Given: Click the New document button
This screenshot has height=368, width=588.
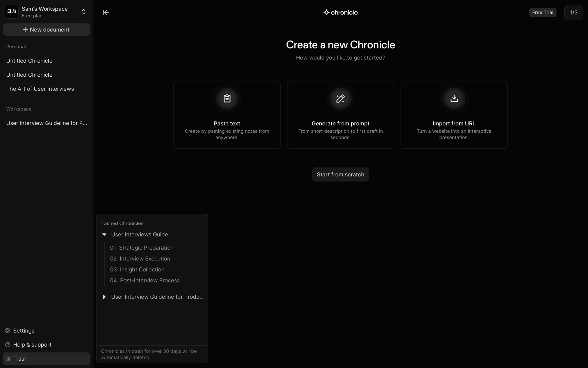Looking at the screenshot, I should pos(47,30).
